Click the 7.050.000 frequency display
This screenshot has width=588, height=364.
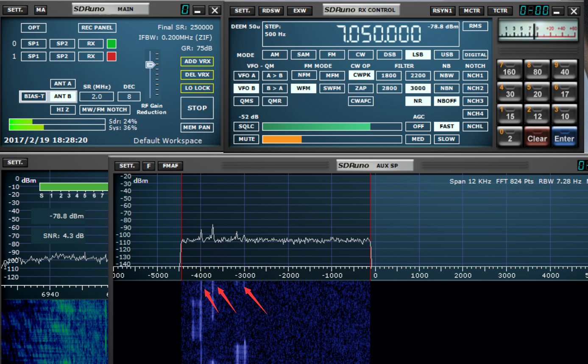(x=382, y=34)
